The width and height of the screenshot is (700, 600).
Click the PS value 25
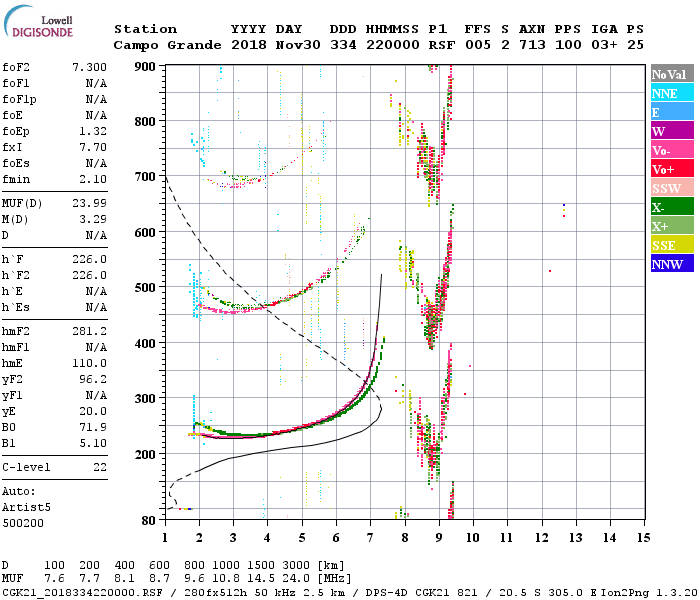tap(635, 45)
